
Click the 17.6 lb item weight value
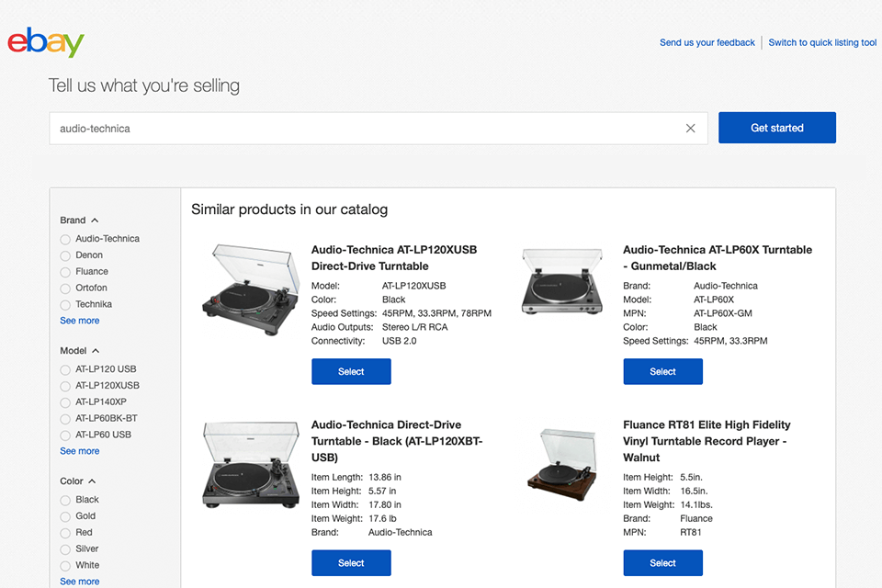click(382, 519)
